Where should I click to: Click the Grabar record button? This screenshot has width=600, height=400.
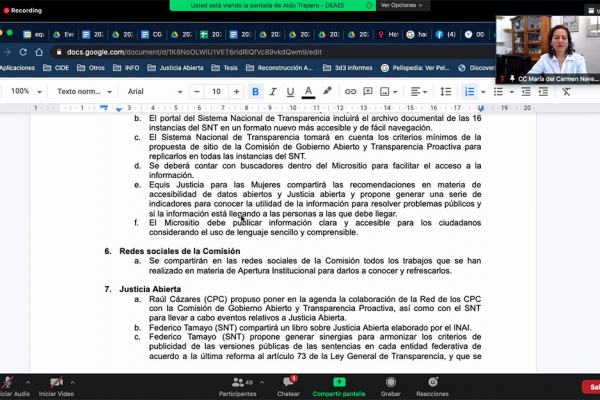click(391, 387)
